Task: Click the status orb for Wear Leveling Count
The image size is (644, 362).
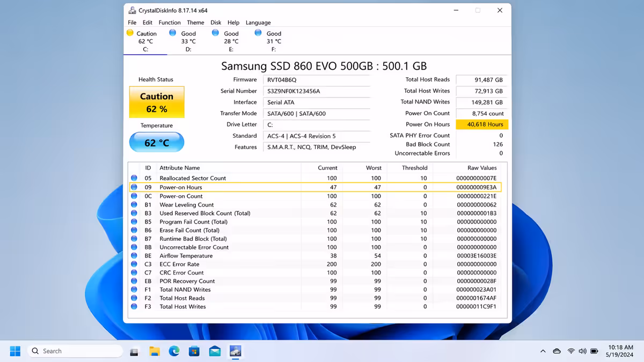Action: (x=134, y=205)
